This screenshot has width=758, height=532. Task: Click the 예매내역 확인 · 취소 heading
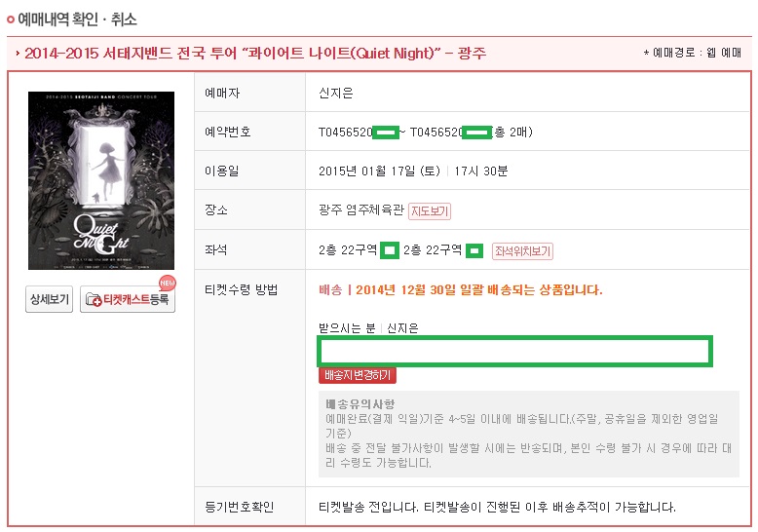point(77,19)
